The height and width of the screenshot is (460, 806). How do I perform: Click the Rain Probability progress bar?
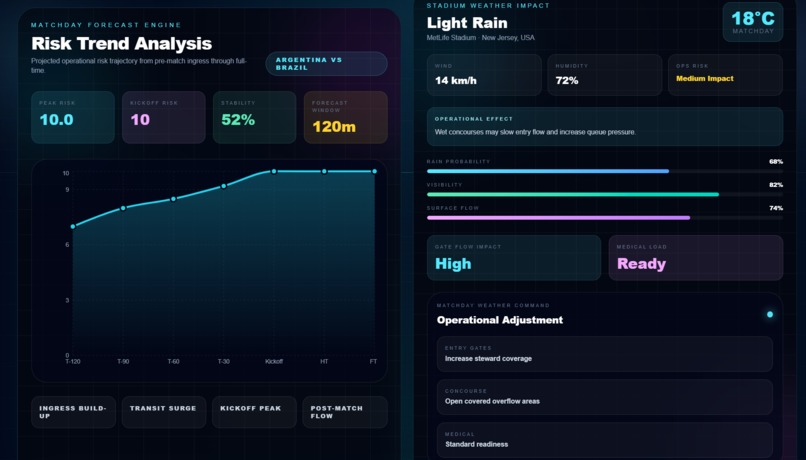605,171
